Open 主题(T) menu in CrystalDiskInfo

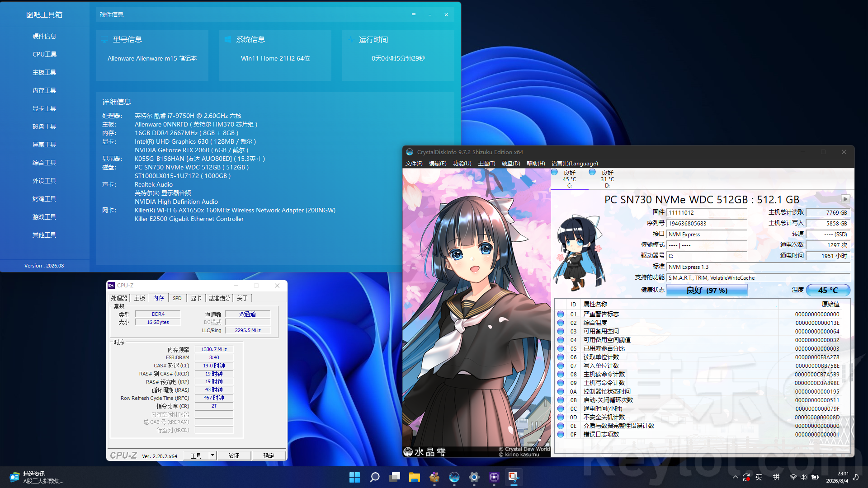[486, 164]
